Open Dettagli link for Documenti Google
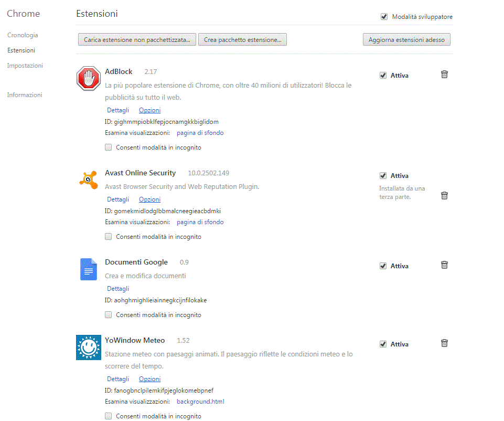The image size is (504, 421). (x=118, y=289)
